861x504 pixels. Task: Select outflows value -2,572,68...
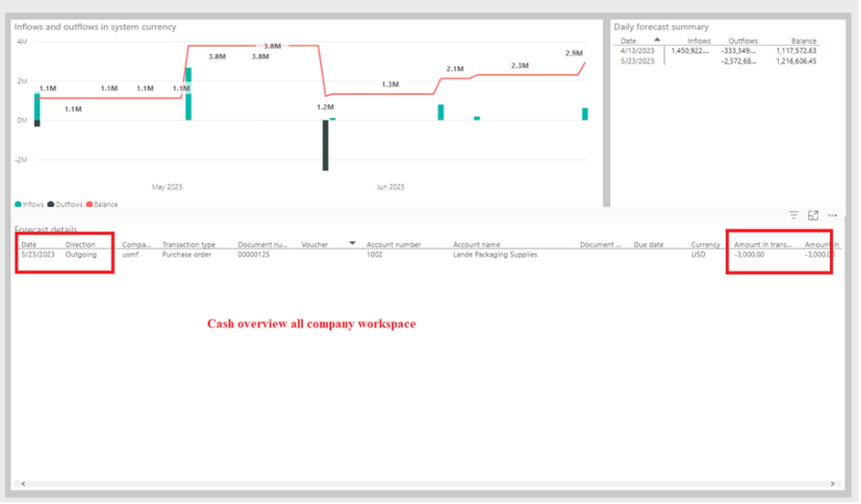pos(739,61)
